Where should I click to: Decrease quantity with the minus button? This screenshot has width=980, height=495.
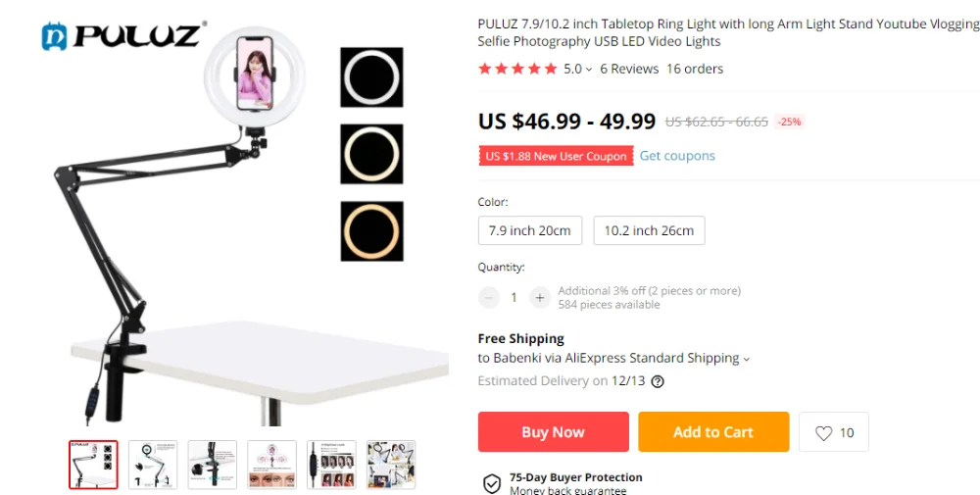coord(489,298)
